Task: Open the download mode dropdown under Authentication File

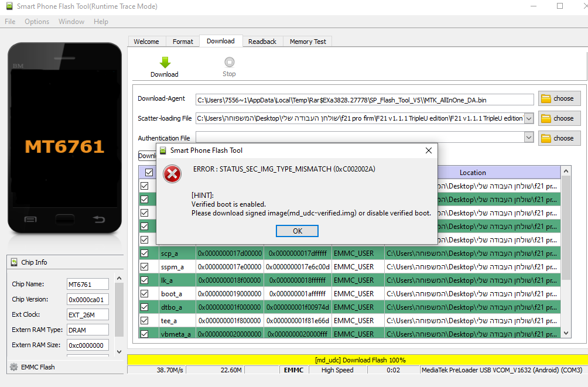Action: coord(147,156)
